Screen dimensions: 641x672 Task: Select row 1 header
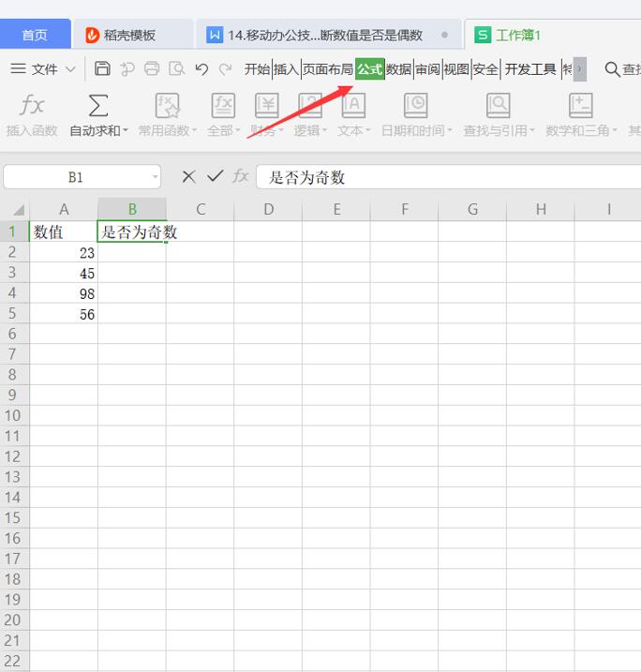(x=14, y=231)
